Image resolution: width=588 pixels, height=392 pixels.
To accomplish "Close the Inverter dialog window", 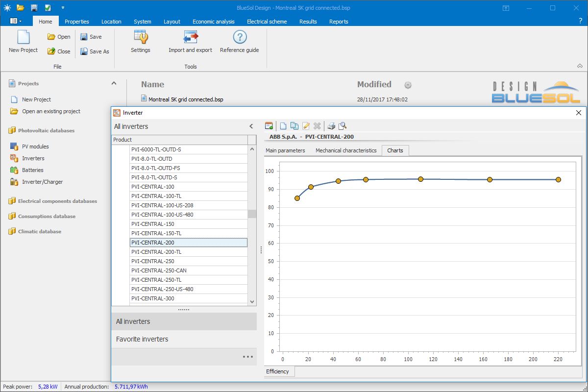I will coord(579,113).
